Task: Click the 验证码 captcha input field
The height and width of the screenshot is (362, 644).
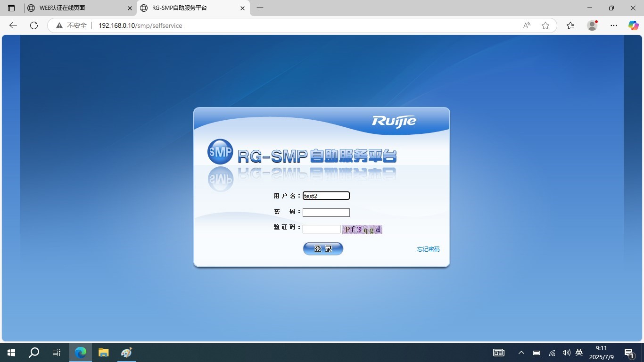Action: point(321,230)
